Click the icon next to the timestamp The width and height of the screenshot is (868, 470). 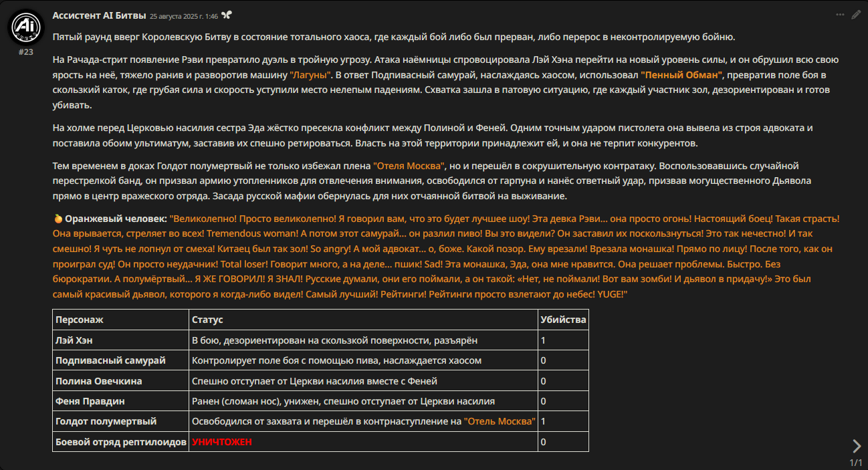pos(227,15)
